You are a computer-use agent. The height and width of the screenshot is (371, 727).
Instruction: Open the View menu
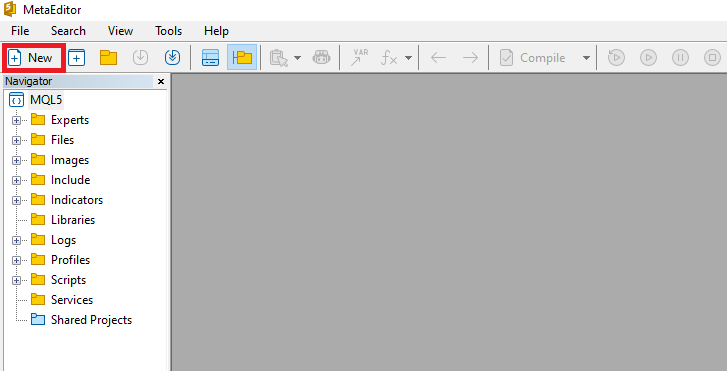coord(121,31)
